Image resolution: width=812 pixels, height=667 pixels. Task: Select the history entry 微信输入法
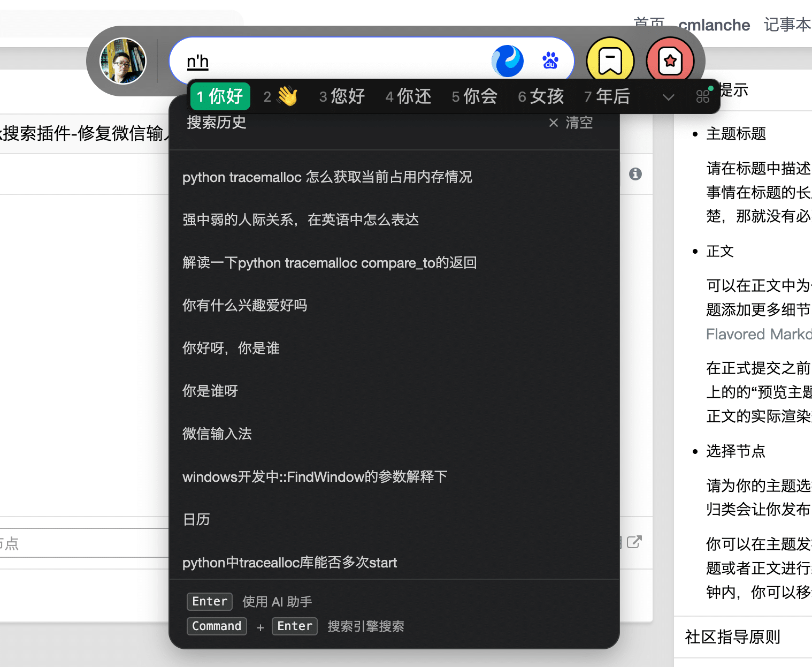coord(217,434)
